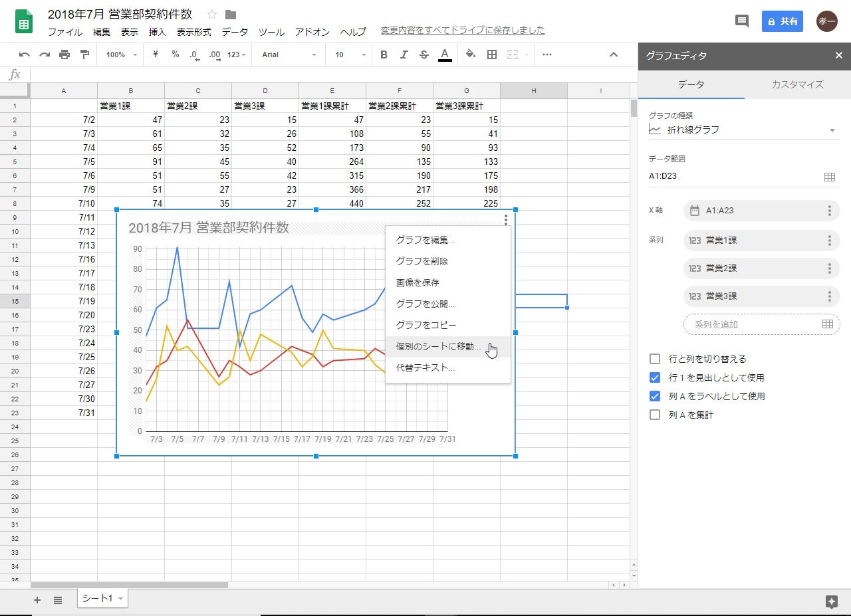851x616 pixels.
Task: Click the redo arrow icon
Action: (x=45, y=54)
